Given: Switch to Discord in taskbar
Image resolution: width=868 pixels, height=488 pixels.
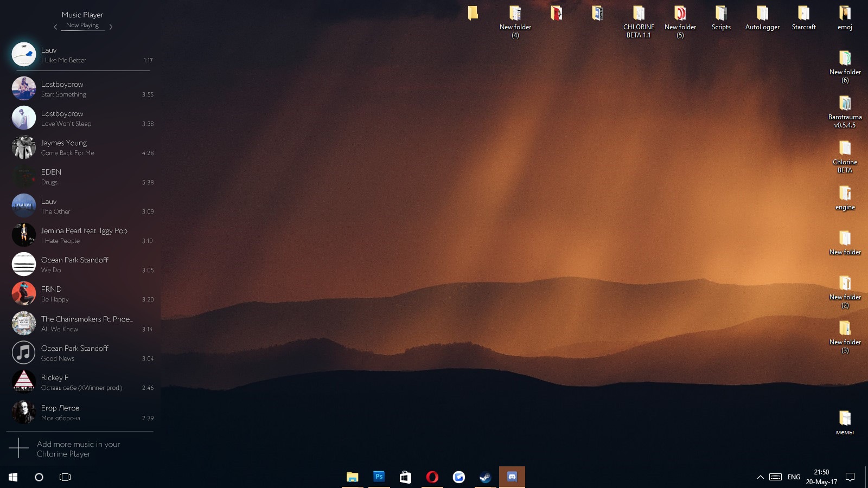Looking at the screenshot, I should click(x=512, y=477).
